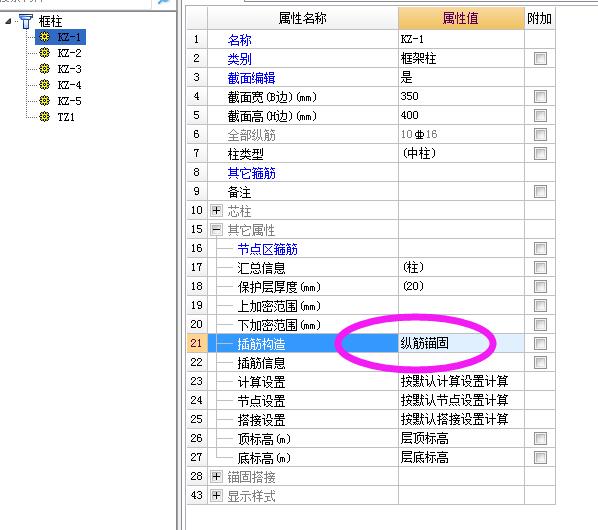This screenshot has height=530, width=598.
Task: Collapse the 其它属性 property group
Action: (x=216, y=229)
